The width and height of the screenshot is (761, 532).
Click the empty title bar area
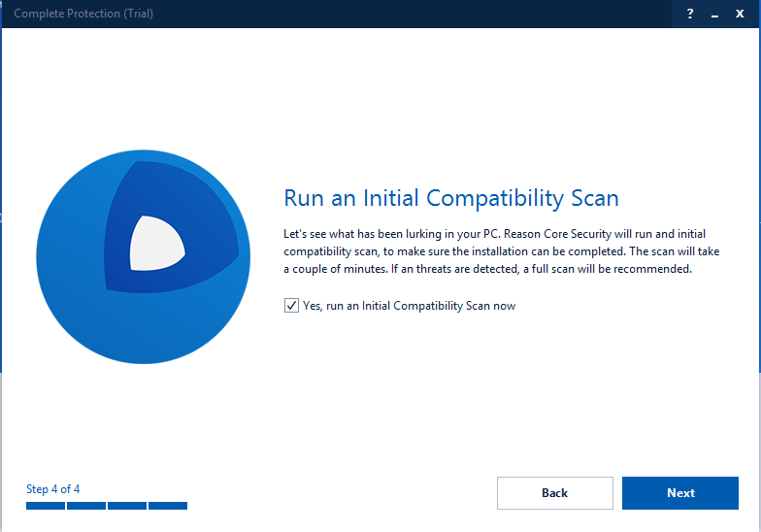tap(408, 14)
